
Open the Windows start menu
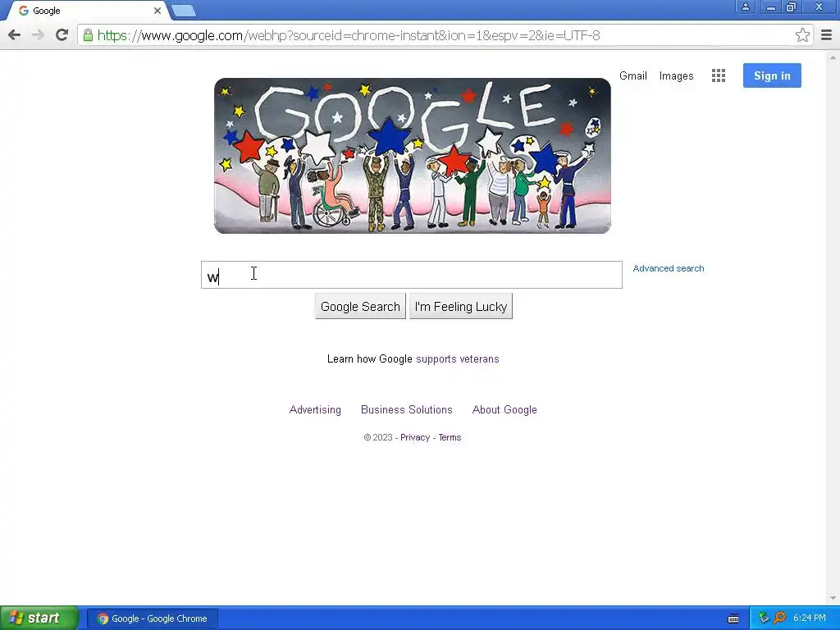(x=39, y=618)
